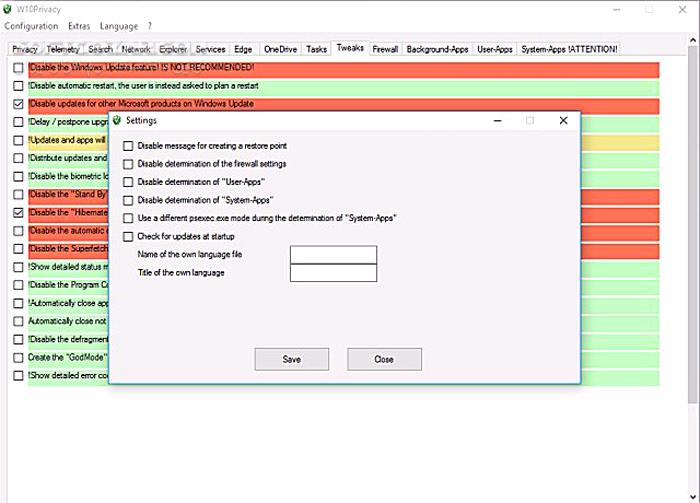Image resolution: width=700 pixels, height=503 pixels.
Task: Click the main window vertical scrollbar
Action: [693, 223]
